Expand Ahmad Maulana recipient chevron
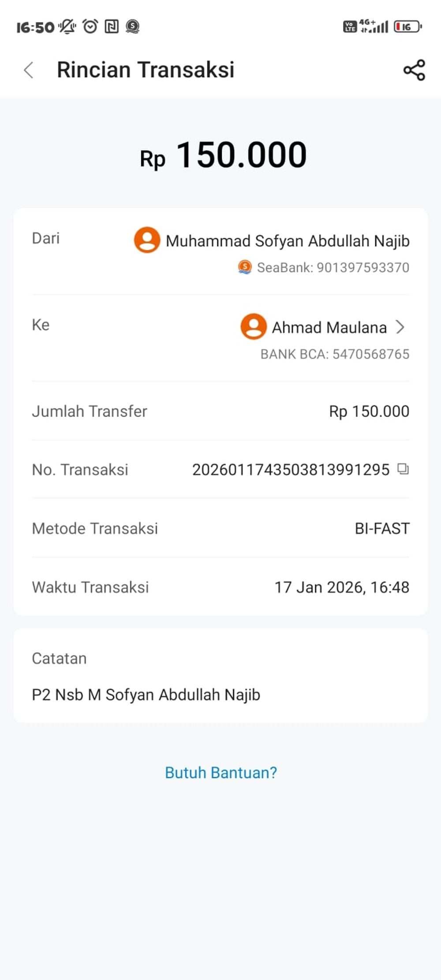This screenshot has width=441, height=980. pos(400,327)
